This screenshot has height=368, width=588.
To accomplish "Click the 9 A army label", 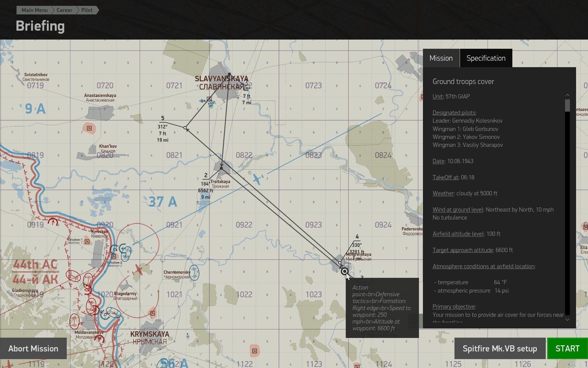I will tap(35, 109).
